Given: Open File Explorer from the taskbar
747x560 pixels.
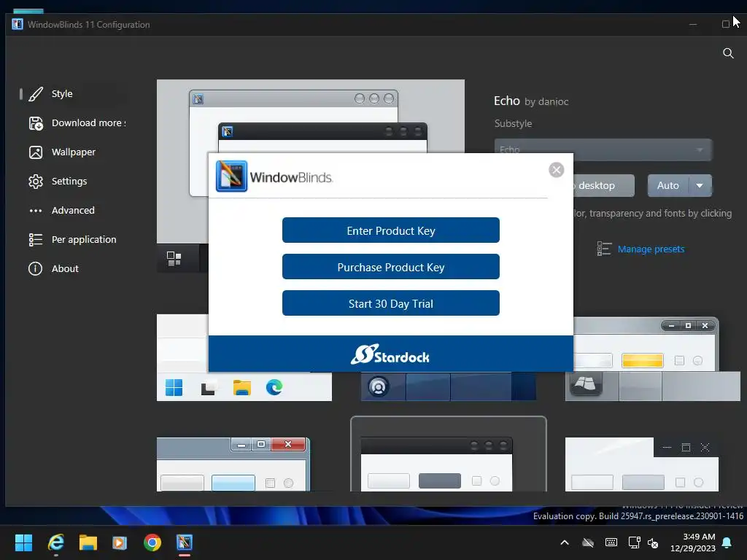Looking at the screenshot, I should click(x=88, y=542).
